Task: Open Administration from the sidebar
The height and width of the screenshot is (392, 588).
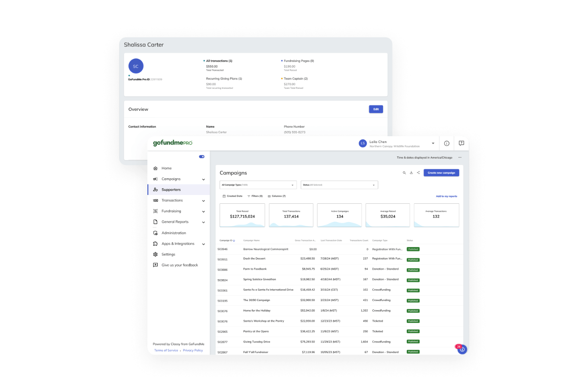Action: 174,233
